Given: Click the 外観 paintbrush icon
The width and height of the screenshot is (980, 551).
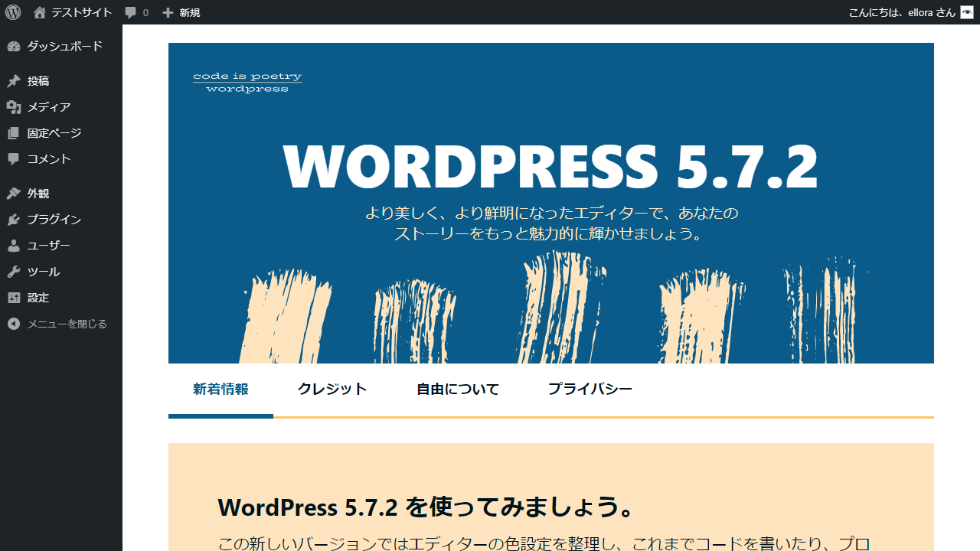Looking at the screenshot, I should point(14,194).
